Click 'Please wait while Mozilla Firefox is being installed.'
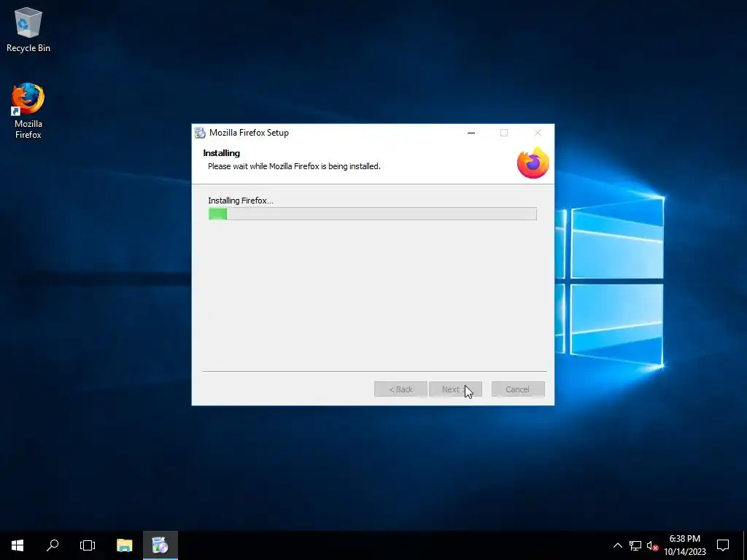The width and height of the screenshot is (747, 560). [x=294, y=166]
